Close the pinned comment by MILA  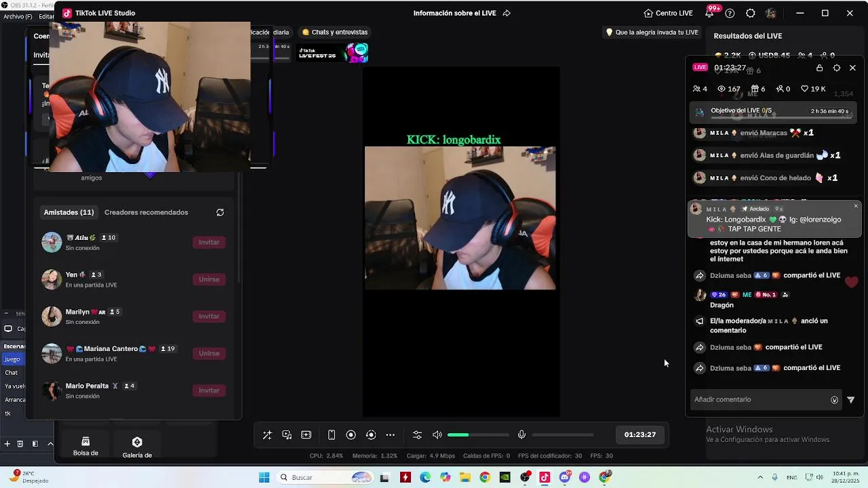point(856,206)
